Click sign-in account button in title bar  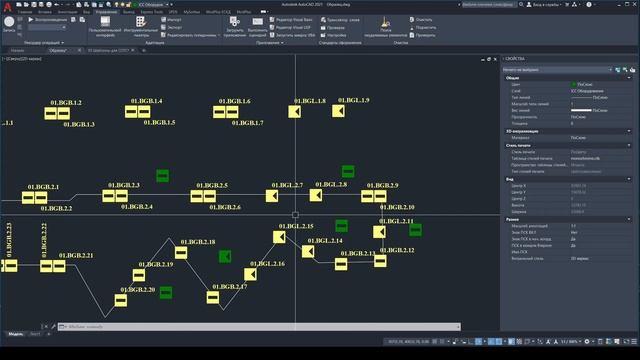point(545,4)
